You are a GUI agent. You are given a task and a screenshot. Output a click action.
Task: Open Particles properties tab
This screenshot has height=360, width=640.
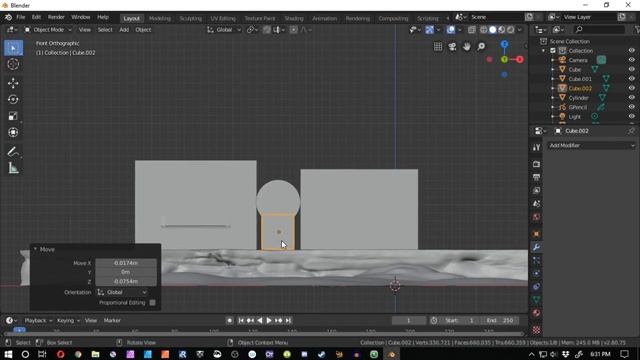point(536,260)
